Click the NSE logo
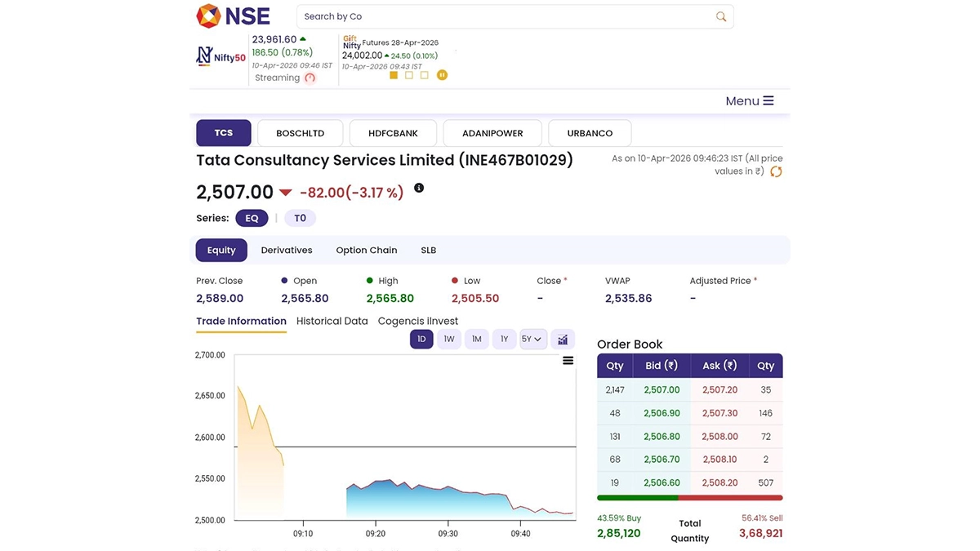Image resolution: width=980 pixels, height=551 pixels. (x=233, y=16)
